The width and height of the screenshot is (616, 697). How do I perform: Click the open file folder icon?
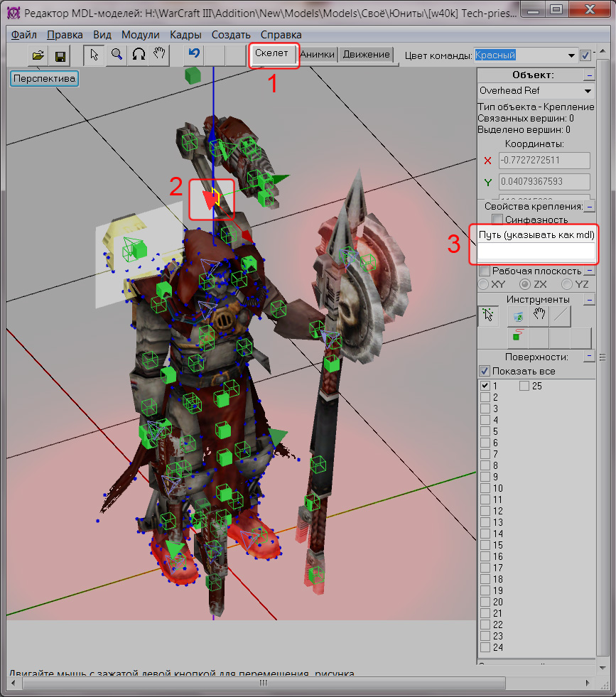click(x=38, y=55)
